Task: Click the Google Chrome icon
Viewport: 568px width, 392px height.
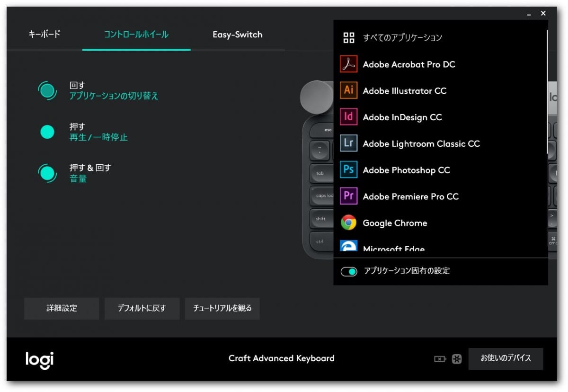Action: [348, 223]
